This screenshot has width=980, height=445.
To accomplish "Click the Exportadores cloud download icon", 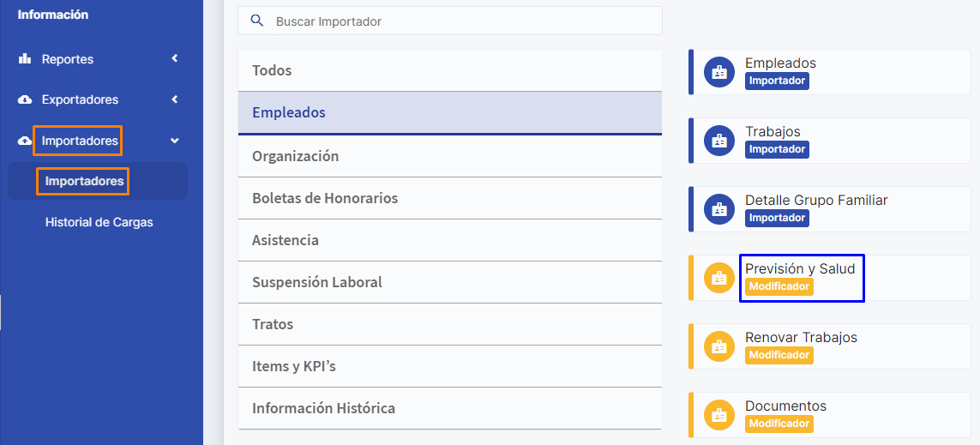I will (25, 99).
